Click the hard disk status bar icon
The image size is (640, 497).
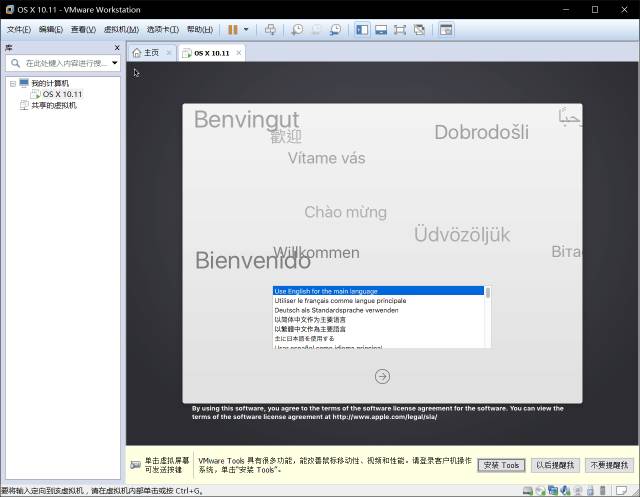tap(528, 490)
